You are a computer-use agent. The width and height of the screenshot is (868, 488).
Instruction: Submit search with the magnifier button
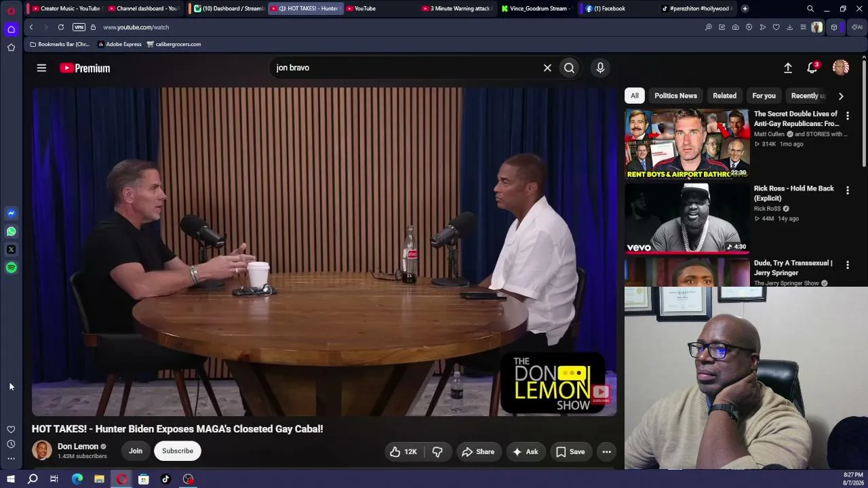(570, 68)
